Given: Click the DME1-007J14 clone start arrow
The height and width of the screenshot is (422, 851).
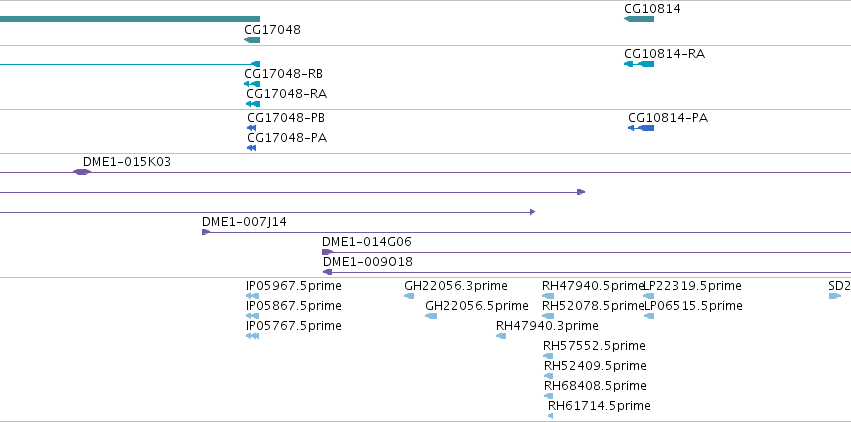Looking at the screenshot, I should [x=206, y=232].
